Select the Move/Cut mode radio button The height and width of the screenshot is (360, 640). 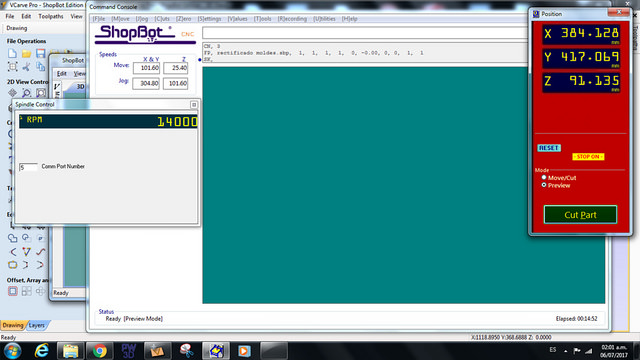[544, 178]
